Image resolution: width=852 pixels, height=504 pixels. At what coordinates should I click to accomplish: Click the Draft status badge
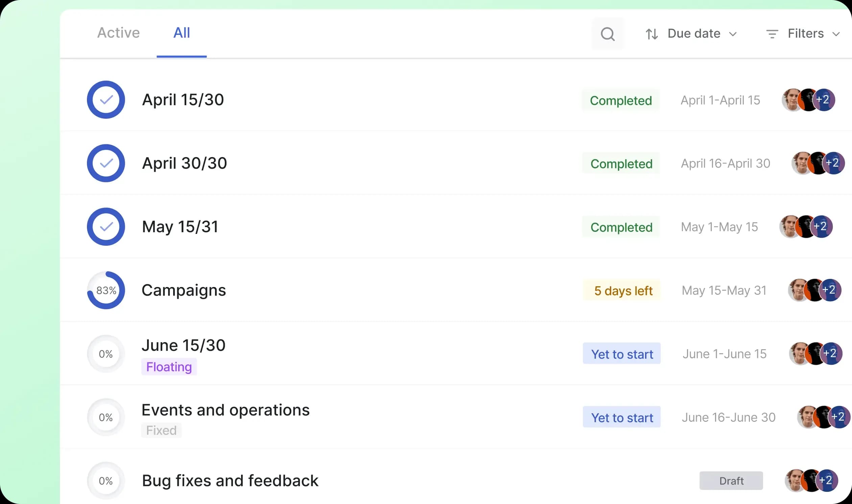coord(731,481)
